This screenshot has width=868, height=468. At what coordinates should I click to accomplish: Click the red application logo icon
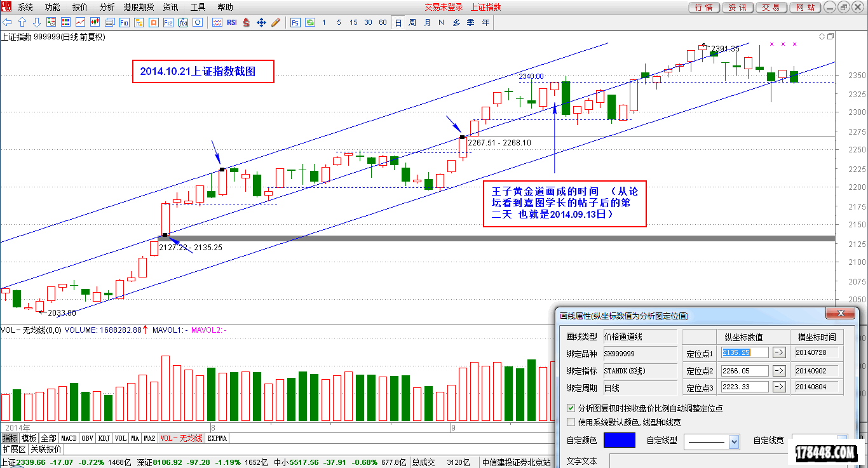point(6,7)
